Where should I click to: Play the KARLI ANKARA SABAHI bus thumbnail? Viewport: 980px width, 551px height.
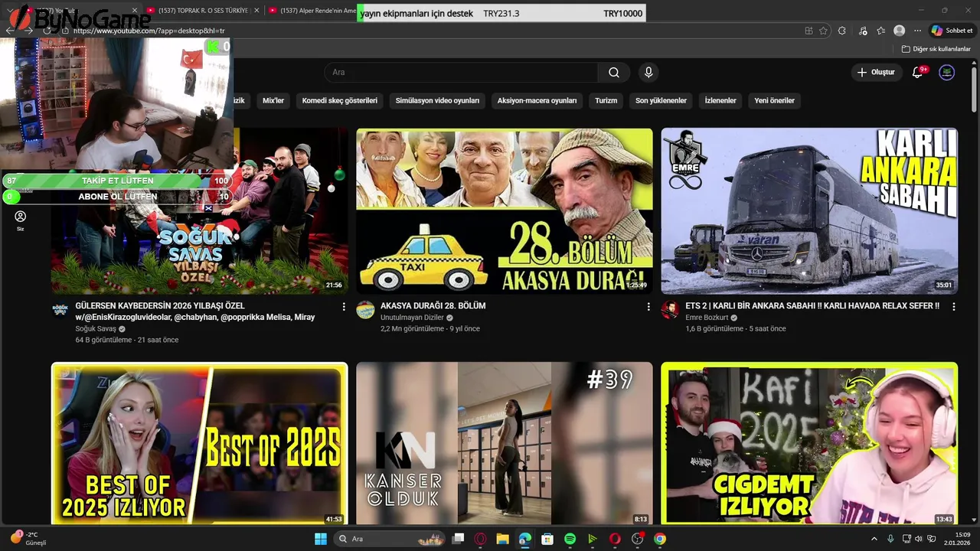point(809,210)
